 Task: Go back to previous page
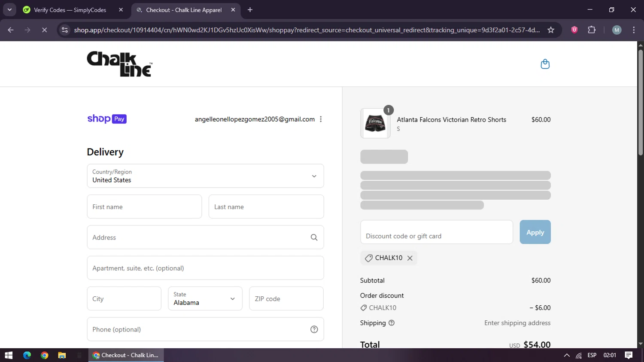click(x=11, y=30)
